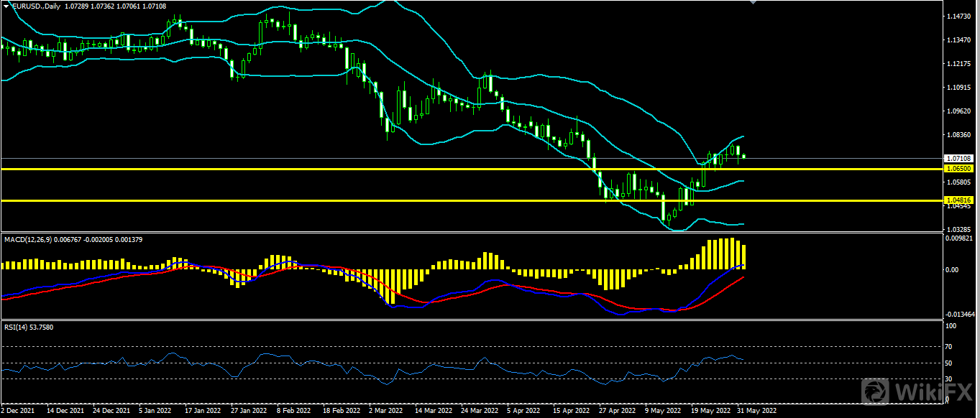Click the 2 Mar 2022 date label
This screenshot has width=980, height=418.
(386, 412)
